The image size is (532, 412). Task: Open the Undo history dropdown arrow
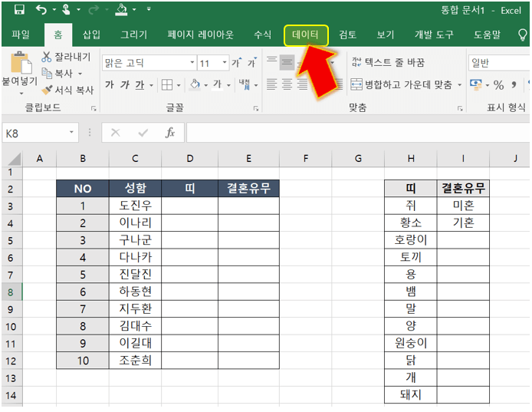coord(54,10)
